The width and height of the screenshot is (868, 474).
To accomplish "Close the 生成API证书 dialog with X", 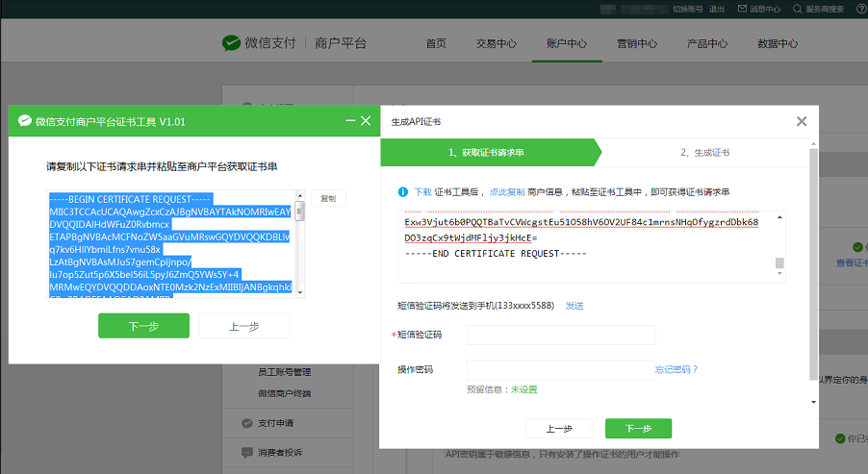I will [x=801, y=121].
